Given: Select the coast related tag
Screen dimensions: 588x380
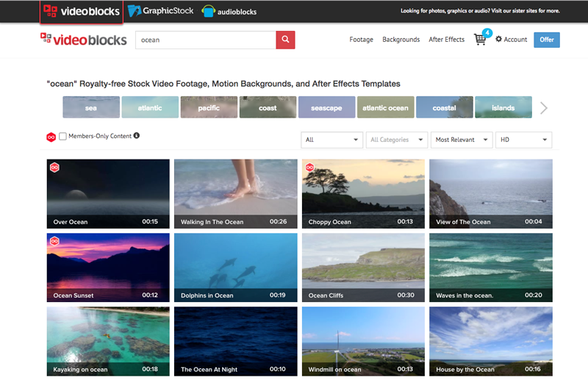Looking at the screenshot, I should pyautogui.click(x=268, y=107).
